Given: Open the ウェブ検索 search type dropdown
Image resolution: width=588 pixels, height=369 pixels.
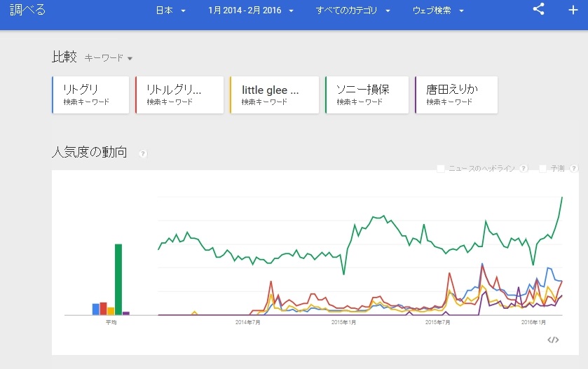Looking at the screenshot, I should [437, 11].
